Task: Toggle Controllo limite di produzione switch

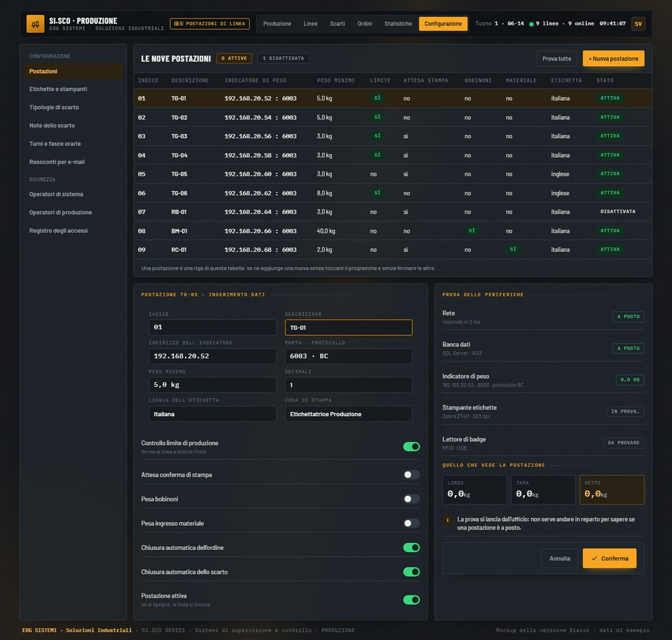Action: click(x=412, y=447)
